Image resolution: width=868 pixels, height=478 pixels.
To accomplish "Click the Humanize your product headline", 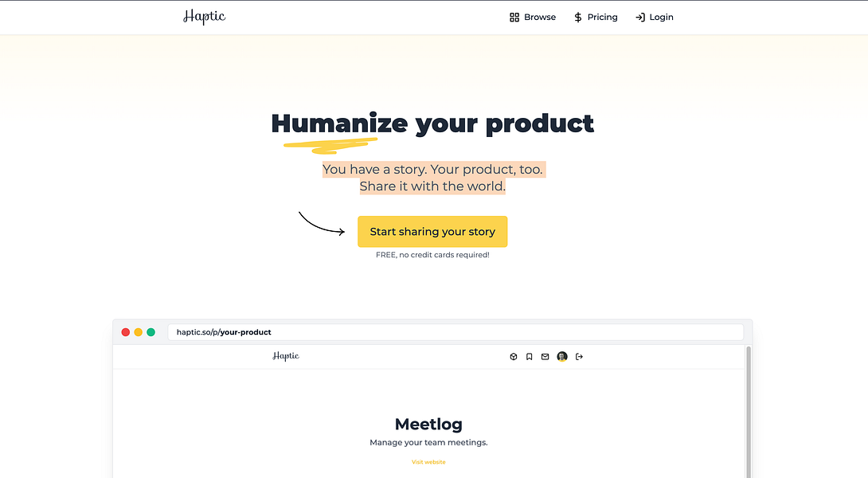I will point(432,123).
